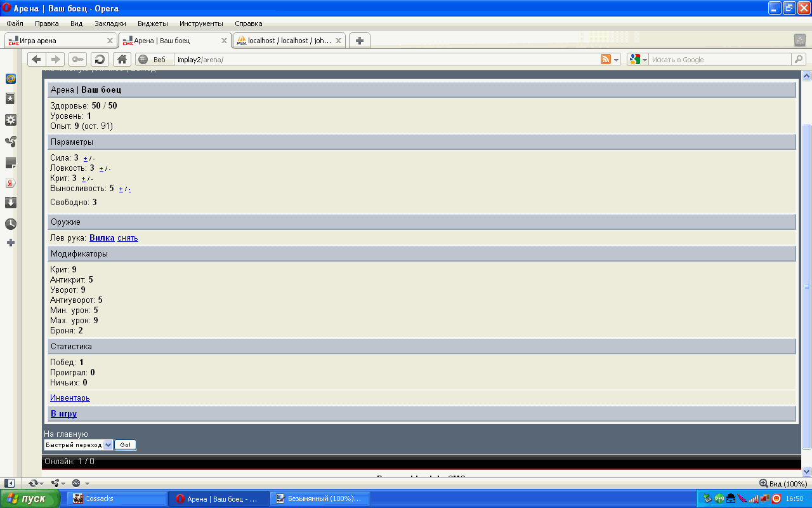Viewport: 812px width, 508px height.
Task: Increase Крит parameter with its plus link
Action: (84, 178)
